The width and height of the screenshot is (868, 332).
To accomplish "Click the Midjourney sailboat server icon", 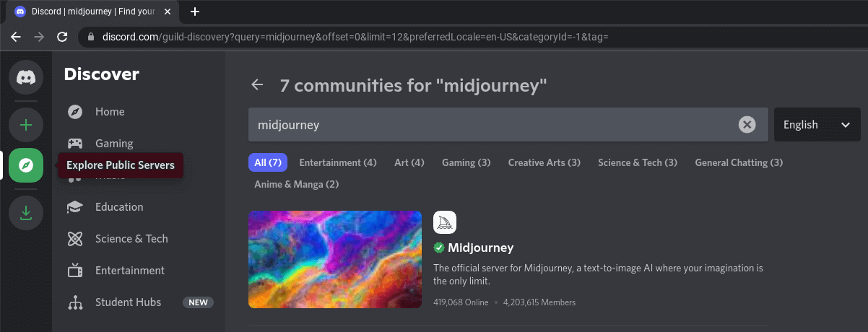I will [445, 222].
